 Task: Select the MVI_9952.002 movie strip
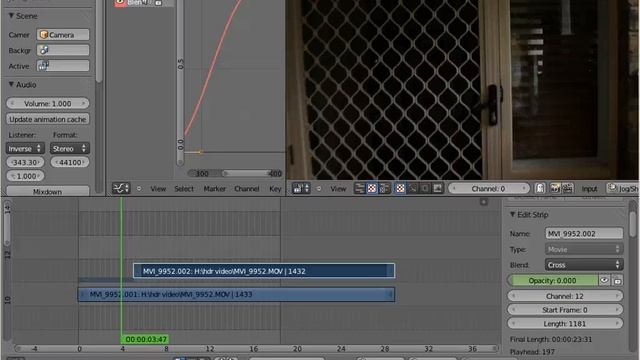[x=264, y=271]
